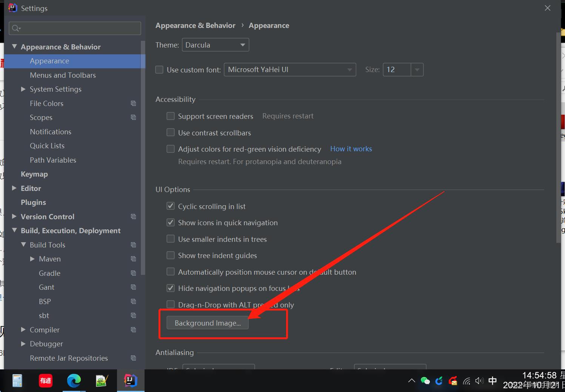This screenshot has width=565, height=392.
Task: Click inside the settings search field
Action: click(75, 28)
